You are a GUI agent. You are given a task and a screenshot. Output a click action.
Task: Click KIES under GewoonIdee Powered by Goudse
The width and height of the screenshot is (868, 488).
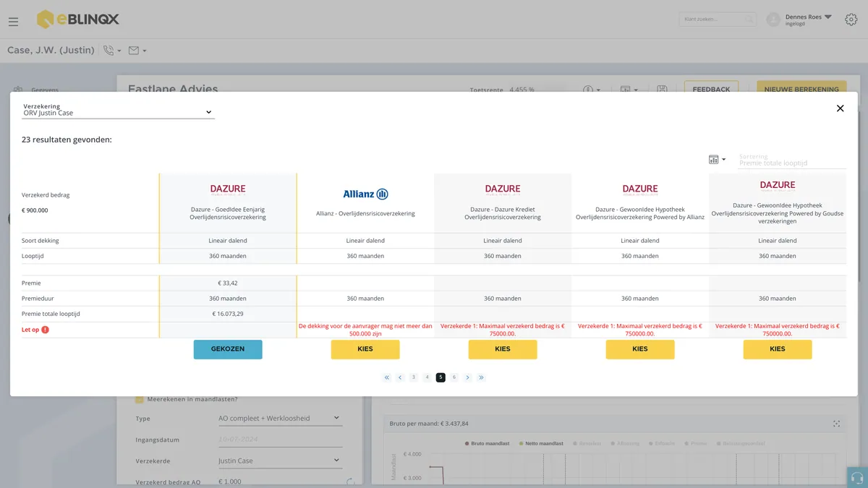(x=778, y=349)
